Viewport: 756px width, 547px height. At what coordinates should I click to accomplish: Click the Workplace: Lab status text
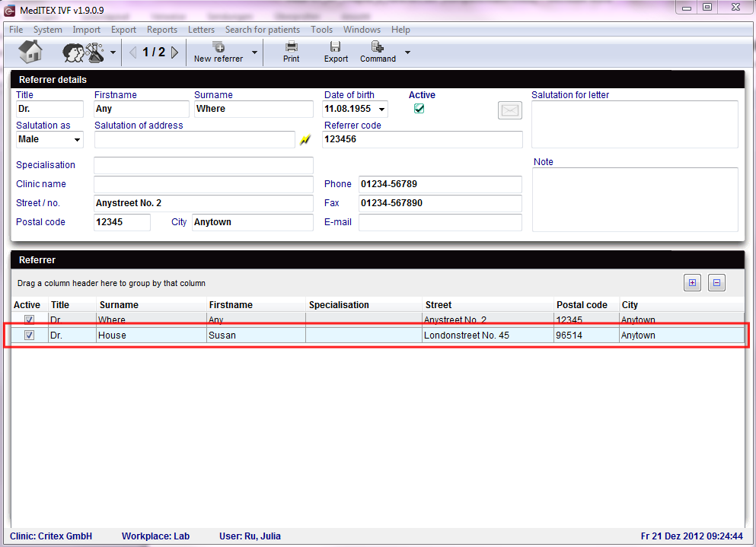point(155,536)
